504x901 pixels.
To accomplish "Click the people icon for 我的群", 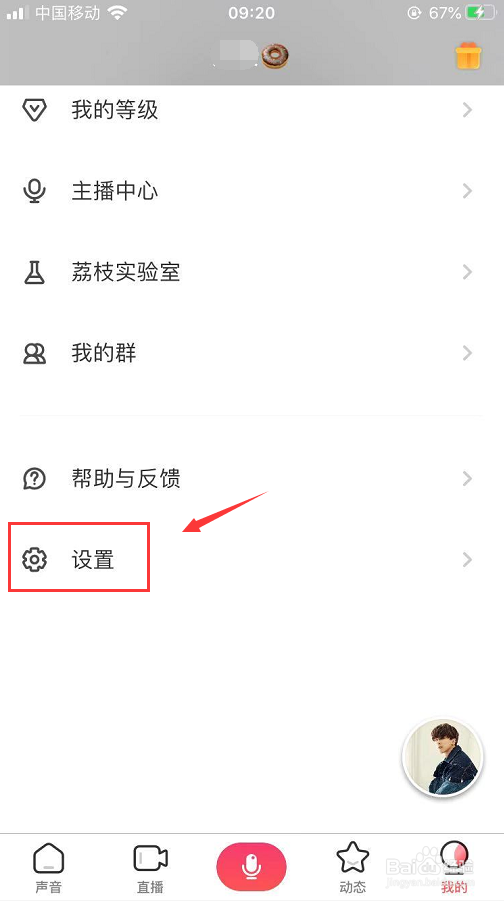I will coord(34,353).
